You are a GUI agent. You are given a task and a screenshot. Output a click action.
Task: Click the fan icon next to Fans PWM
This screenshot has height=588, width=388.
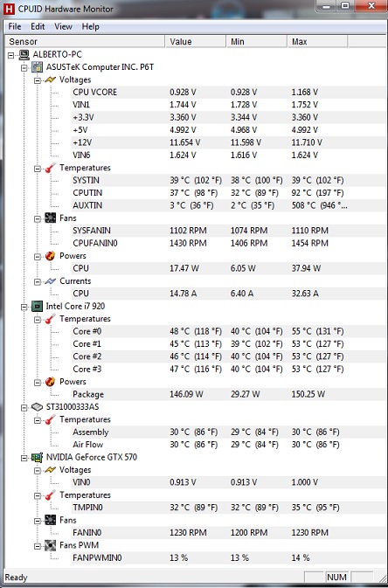[x=51, y=545]
